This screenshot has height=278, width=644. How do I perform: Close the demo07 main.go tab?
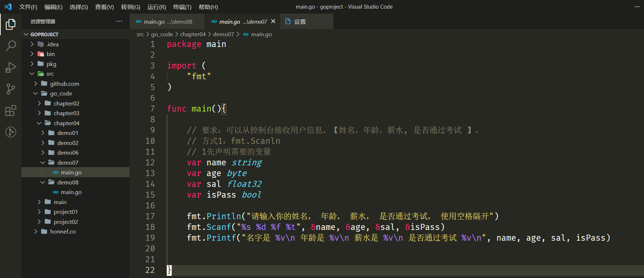coord(273,22)
